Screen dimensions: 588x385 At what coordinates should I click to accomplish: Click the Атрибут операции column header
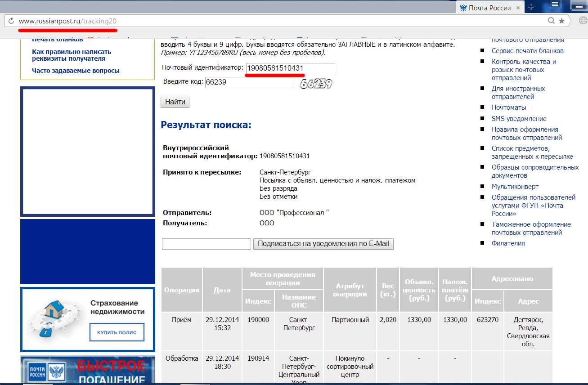point(350,290)
